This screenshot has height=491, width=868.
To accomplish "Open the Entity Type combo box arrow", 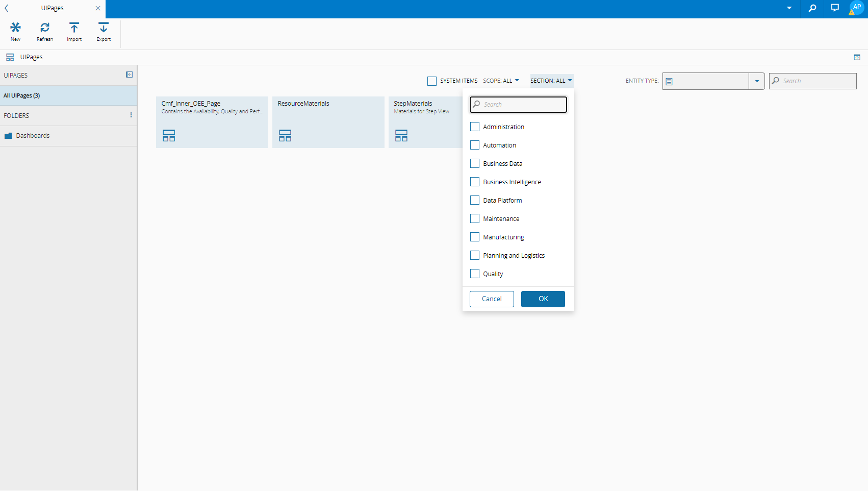I will click(x=757, y=81).
